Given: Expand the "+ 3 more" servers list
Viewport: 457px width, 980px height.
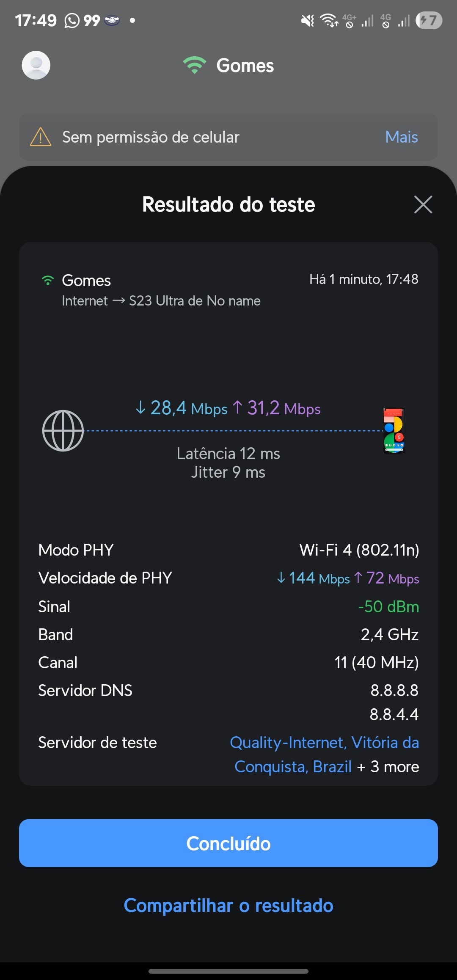Looking at the screenshot, I should point(388,767).
